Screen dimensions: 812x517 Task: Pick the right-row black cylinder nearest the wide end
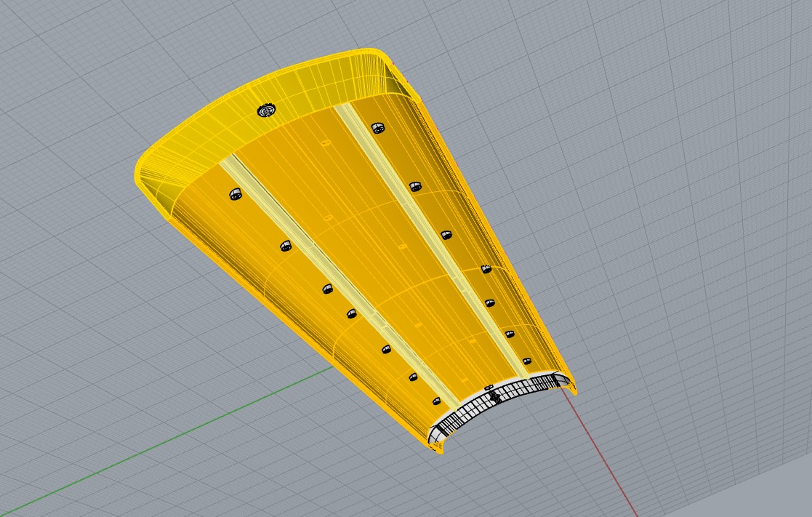(377, 128)
